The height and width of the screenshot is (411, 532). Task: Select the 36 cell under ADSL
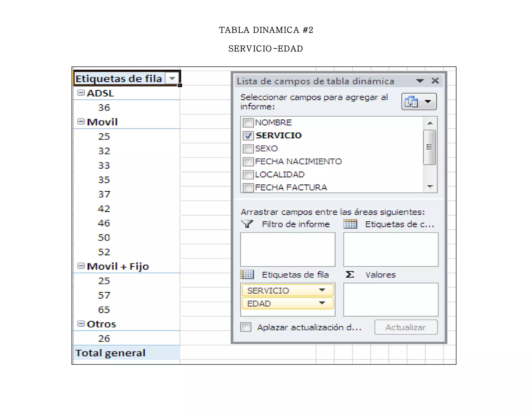pos(127,107)
